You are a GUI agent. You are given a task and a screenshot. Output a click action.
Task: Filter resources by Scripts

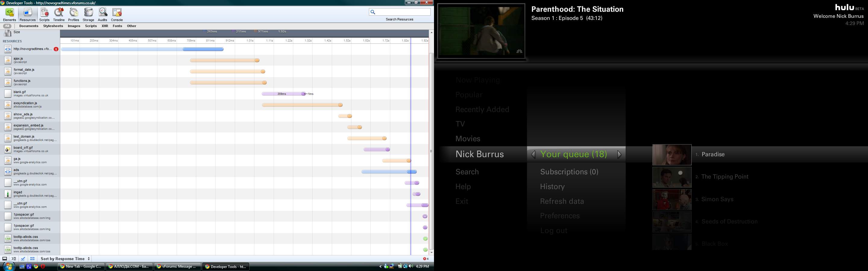pyautogui.click(x=91, y=26)
